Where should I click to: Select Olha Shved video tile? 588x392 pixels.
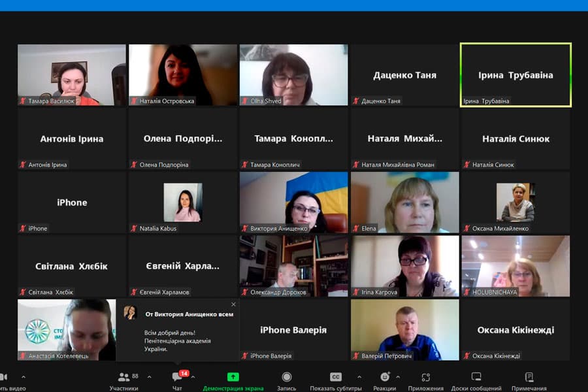293,74
